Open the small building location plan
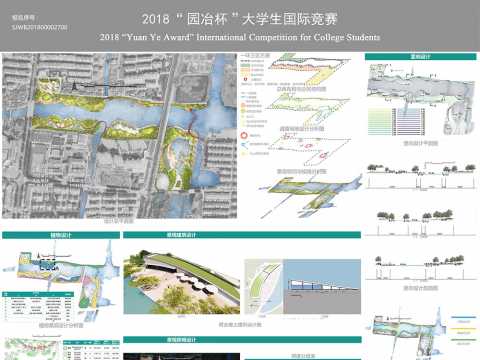 [264, 287]
